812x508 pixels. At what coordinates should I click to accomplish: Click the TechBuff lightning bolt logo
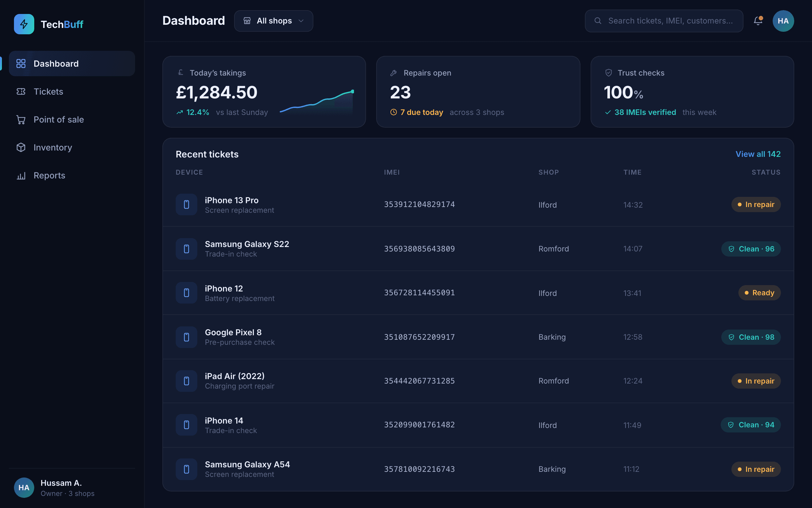point(24,24)
